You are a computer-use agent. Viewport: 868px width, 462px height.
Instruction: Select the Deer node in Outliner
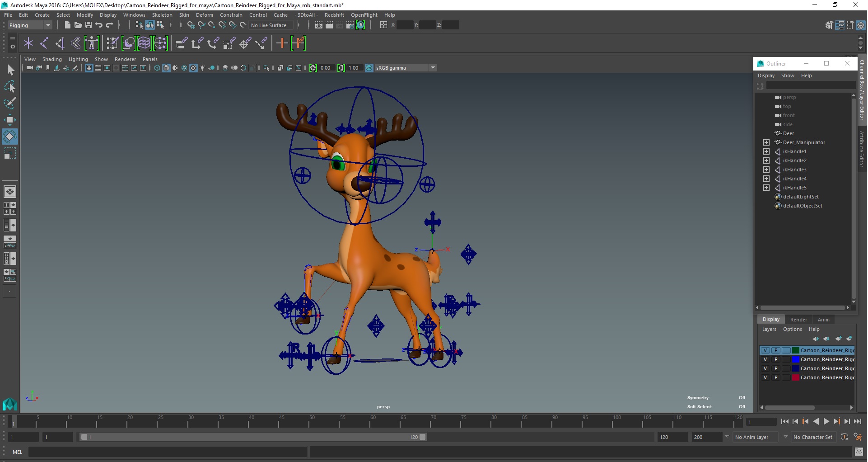pyautogui.click(x=788, y=133)
